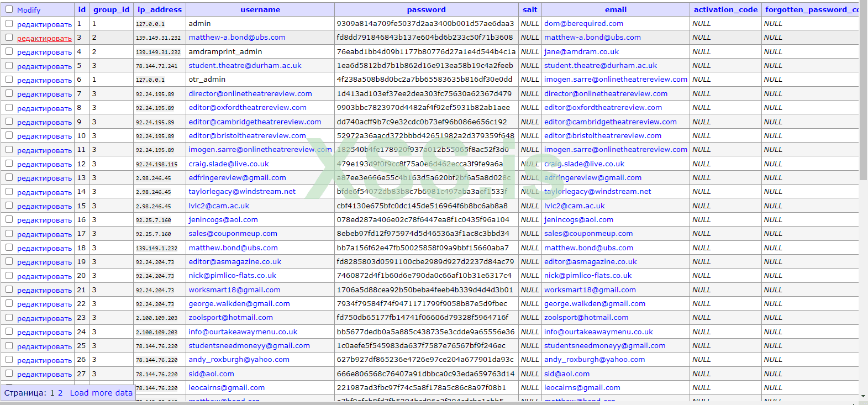Click the Load more data link
The height and width of the screenshot is (405, 868).
[101, 393]
